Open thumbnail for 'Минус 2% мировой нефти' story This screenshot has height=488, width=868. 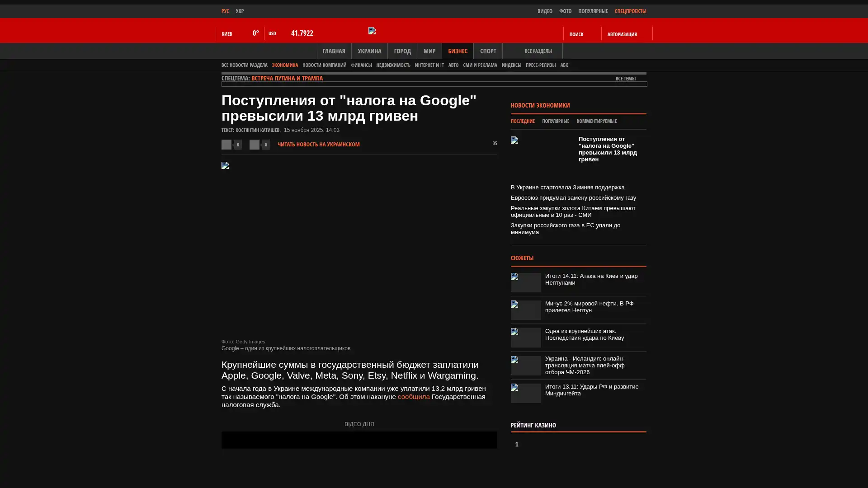(x=526, y=310)
